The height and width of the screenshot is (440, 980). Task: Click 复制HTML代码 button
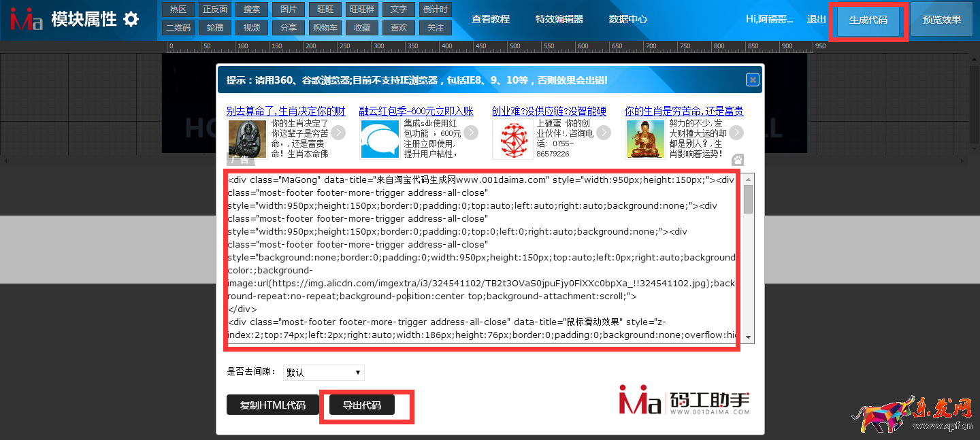coord(272,405)
